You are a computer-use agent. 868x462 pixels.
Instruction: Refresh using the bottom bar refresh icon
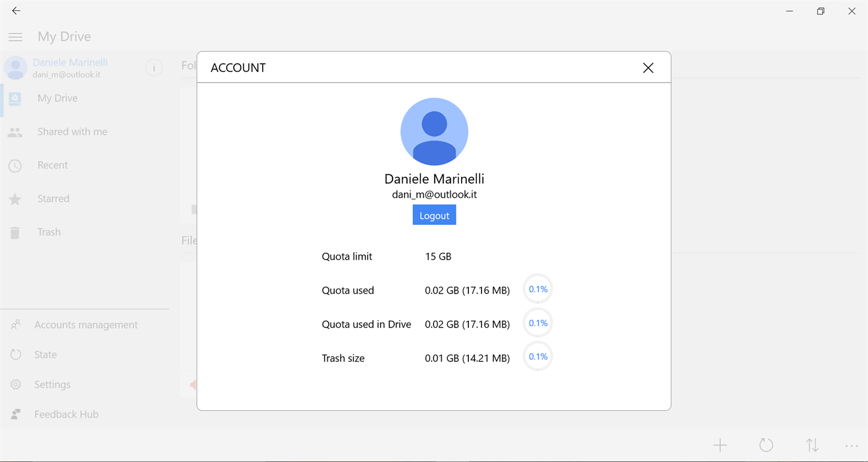[766, 446]
